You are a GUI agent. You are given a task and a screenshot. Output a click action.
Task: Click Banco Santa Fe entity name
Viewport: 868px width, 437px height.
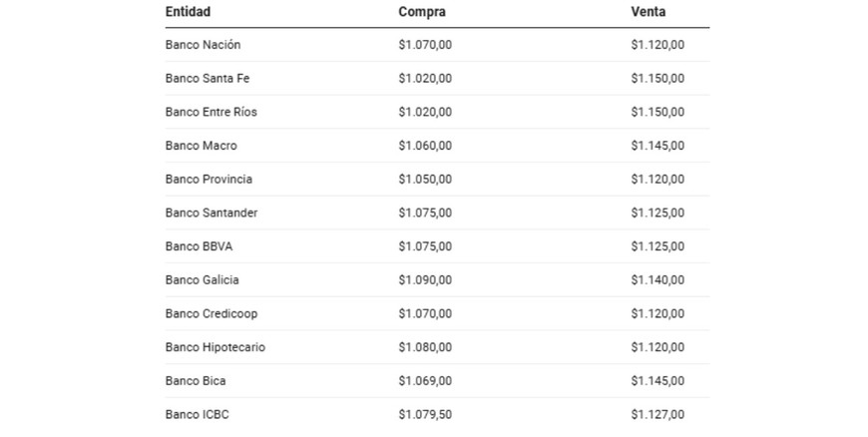click(208, 79)
